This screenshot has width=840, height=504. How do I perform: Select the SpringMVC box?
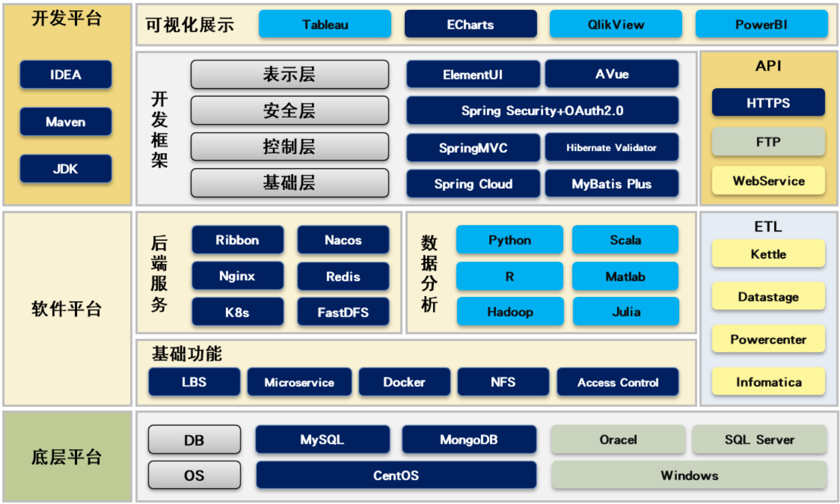[x=473, y=148]
